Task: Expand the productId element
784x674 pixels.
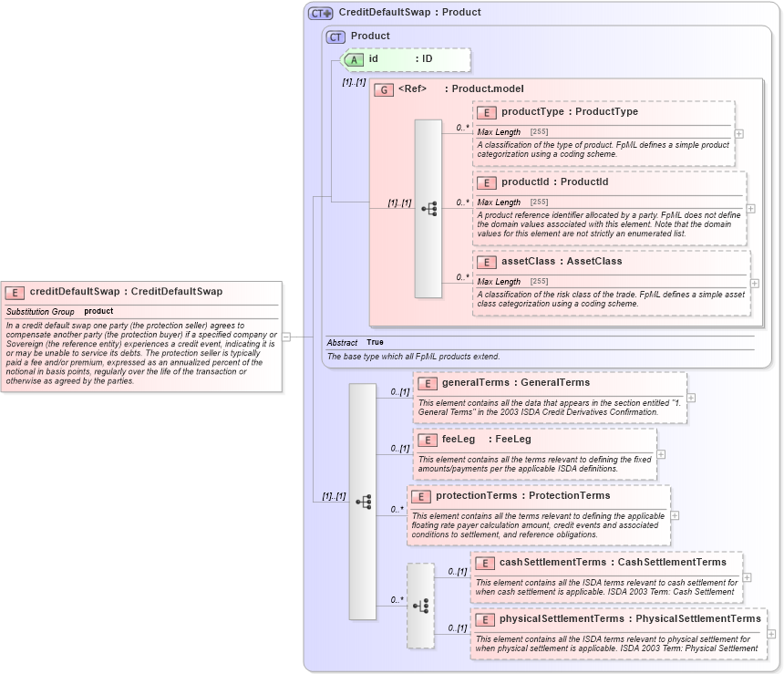Action: pos(750,209)
